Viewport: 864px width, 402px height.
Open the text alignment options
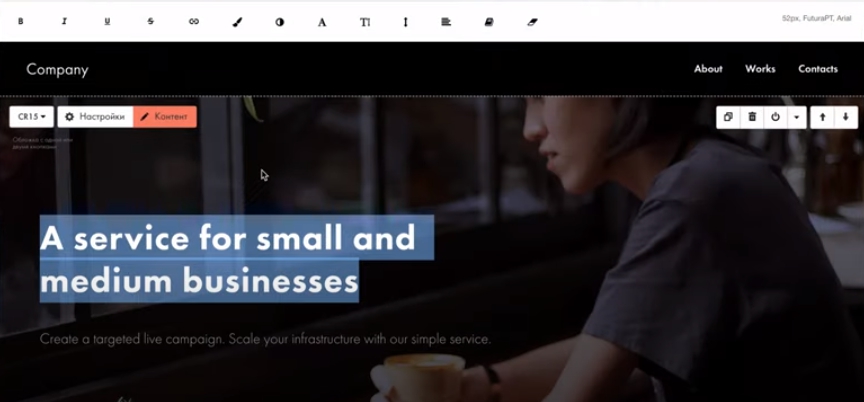pos(446,22)
